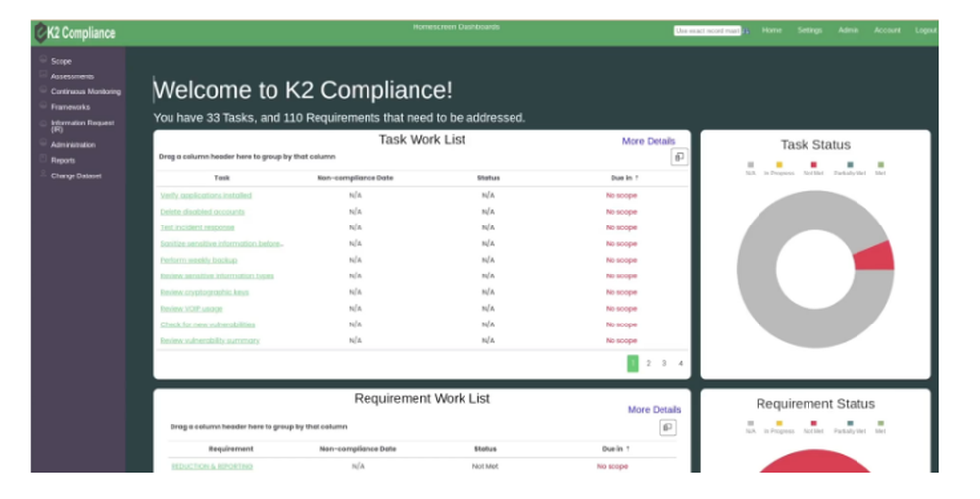Open the Reports sidebar item
This screenshot has width=980, height=499.
(x=63, y=160)
